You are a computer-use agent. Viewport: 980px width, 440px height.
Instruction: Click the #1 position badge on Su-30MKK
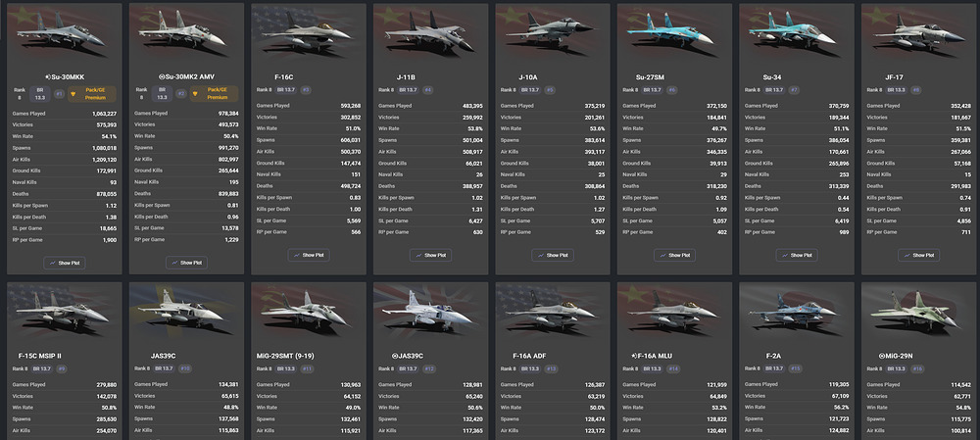point(60,94)
